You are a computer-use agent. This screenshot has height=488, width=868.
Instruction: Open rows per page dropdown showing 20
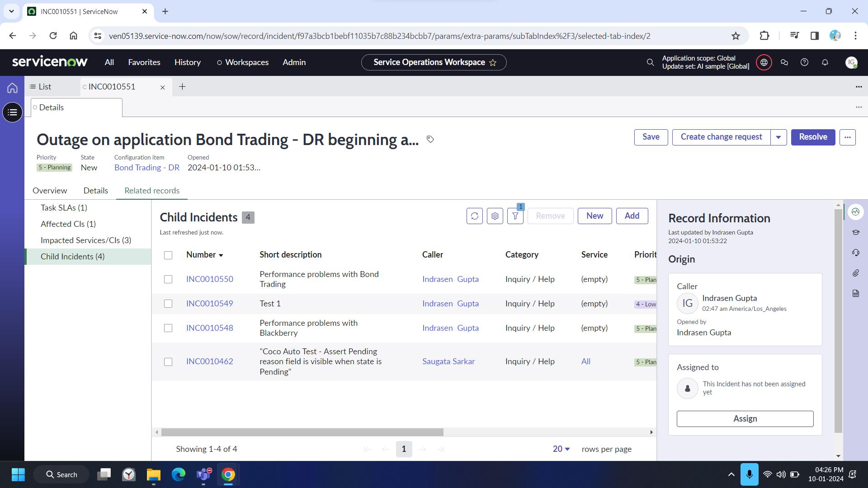(561, 449)
